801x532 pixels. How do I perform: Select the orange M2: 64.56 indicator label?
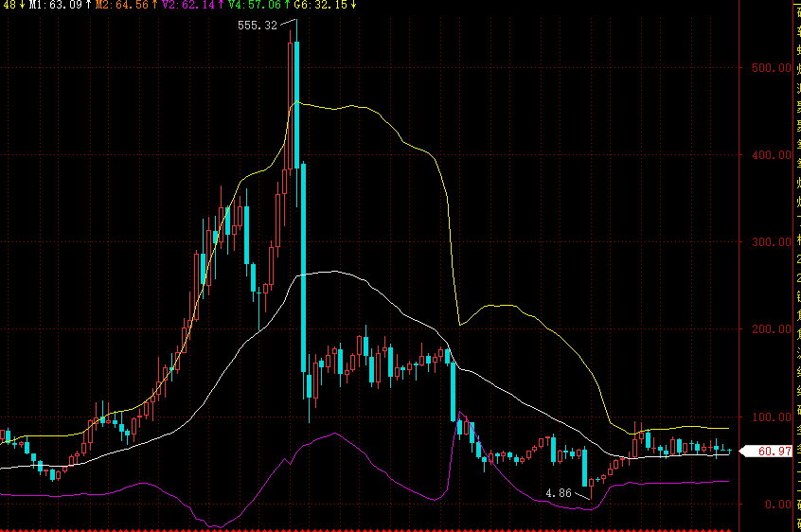tap(121, 5)
